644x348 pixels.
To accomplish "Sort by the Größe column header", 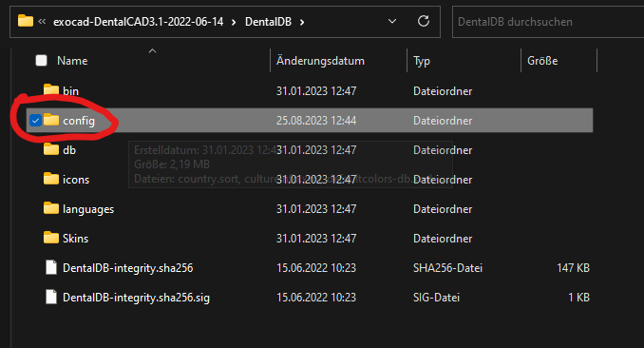I will [542, 61].
